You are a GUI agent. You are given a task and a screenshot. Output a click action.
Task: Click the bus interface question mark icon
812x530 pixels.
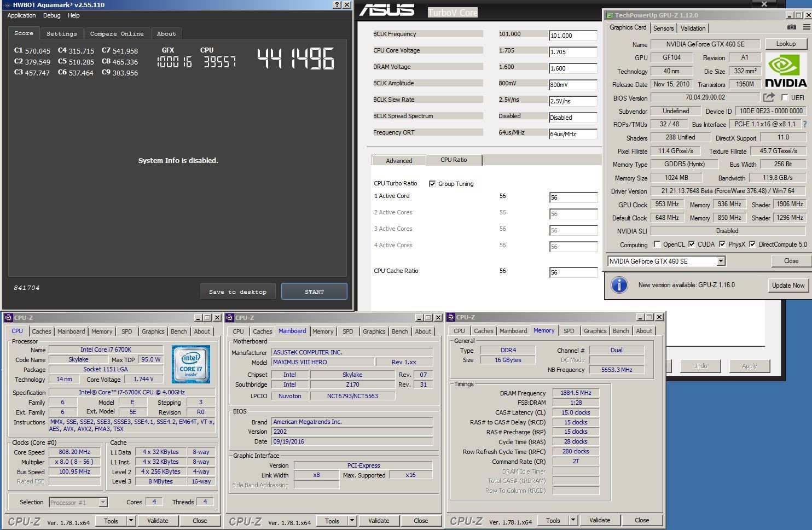click(805, 125)
